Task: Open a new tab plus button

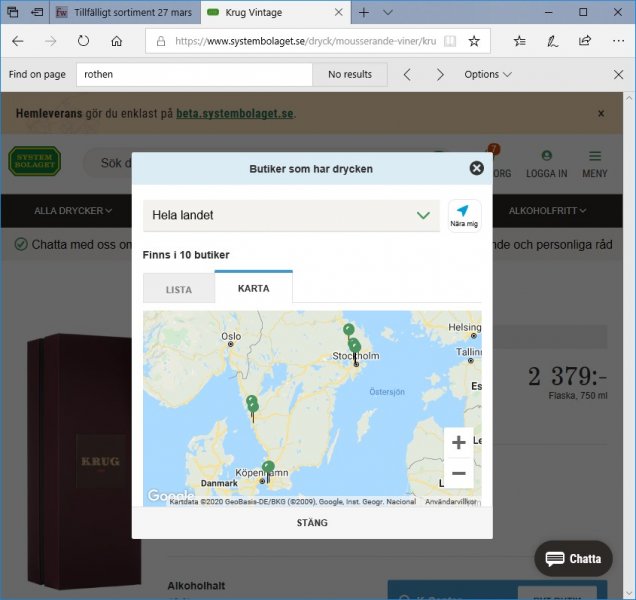Action: [x=364, y=13]
